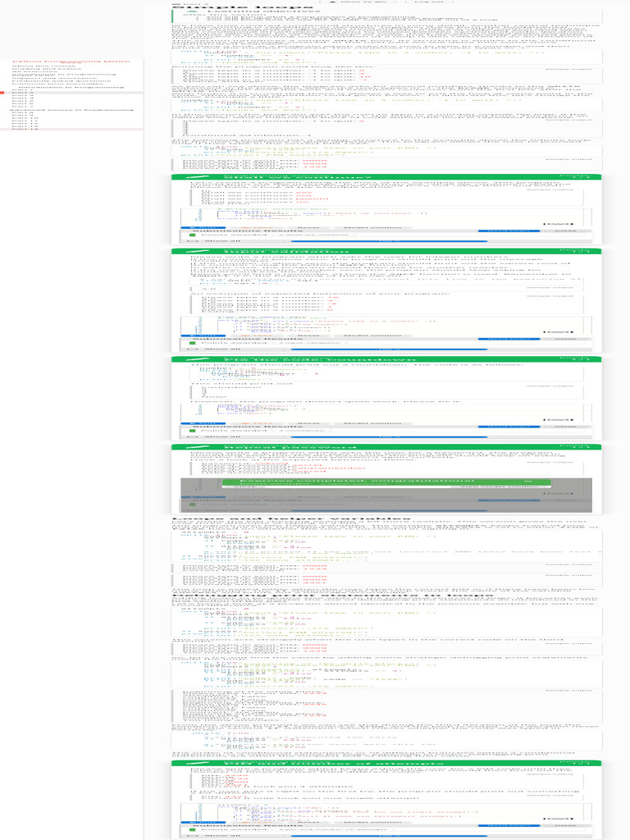Open the first sidebar link under the course title
630x840 pixels.
pos(43,66)
